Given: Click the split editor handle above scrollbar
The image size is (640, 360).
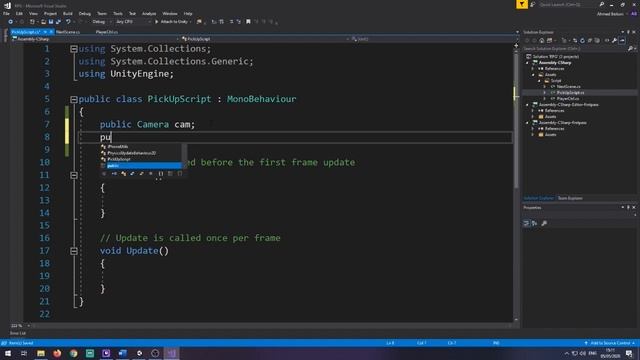Looking at the screenshot, I should [x=516, y=45].
